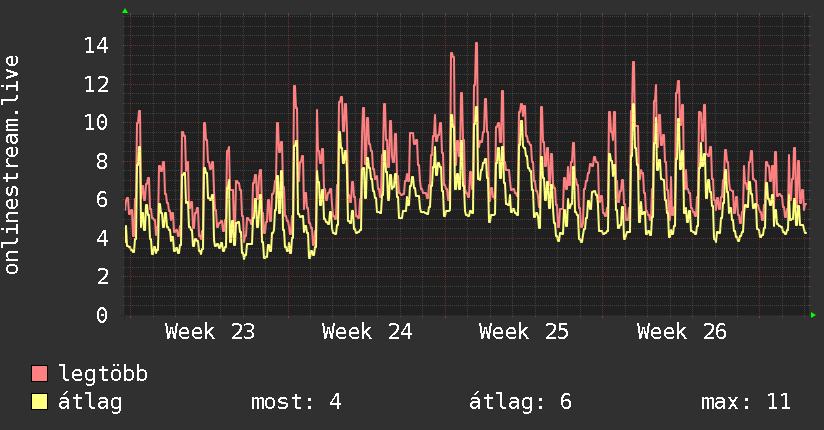
Task: Click the átlag legend label
Action: tap(90, 402)
